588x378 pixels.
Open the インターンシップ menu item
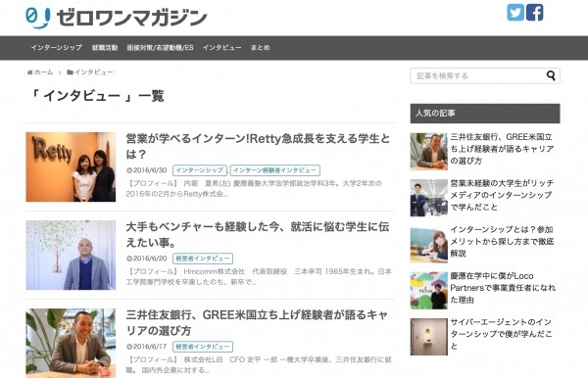point(56,48)
